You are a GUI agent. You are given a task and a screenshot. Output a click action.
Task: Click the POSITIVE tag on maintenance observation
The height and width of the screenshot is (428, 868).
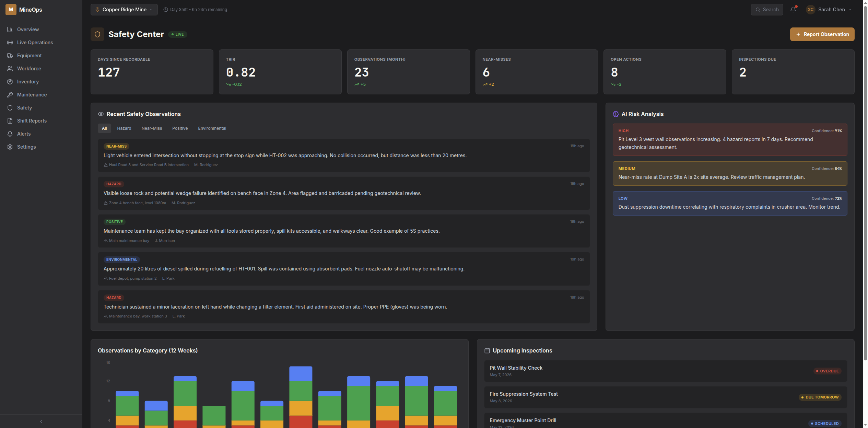pyautogui.click(x=114, y=222)
